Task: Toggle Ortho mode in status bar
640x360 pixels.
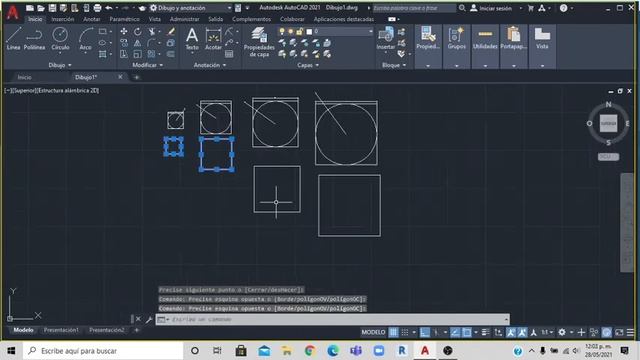Action: (425, 332)
